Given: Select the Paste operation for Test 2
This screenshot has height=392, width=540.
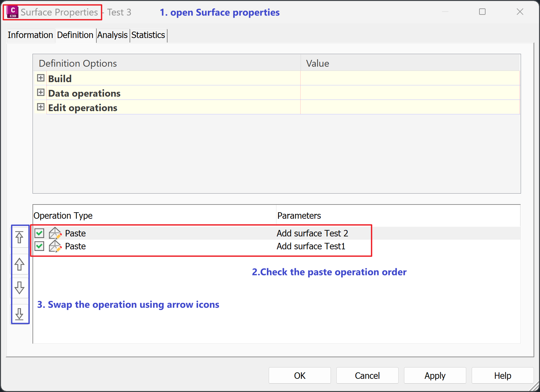Looking at the screenshot, I should (x=75, y=233).
